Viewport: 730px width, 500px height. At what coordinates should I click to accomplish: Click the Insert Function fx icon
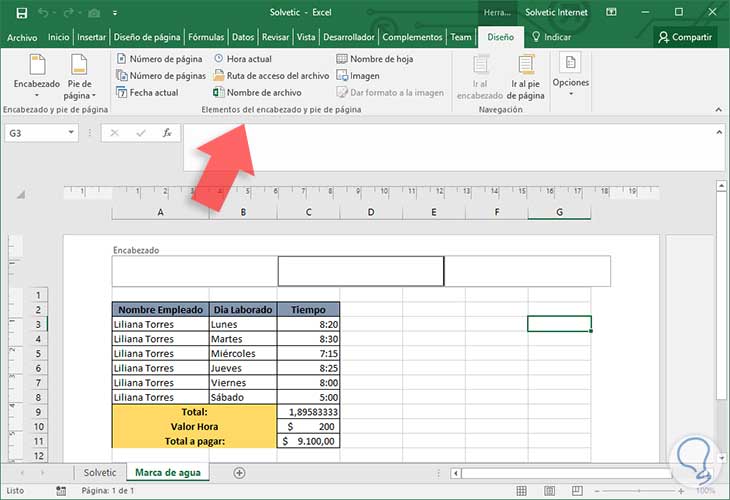coord(167,133)
